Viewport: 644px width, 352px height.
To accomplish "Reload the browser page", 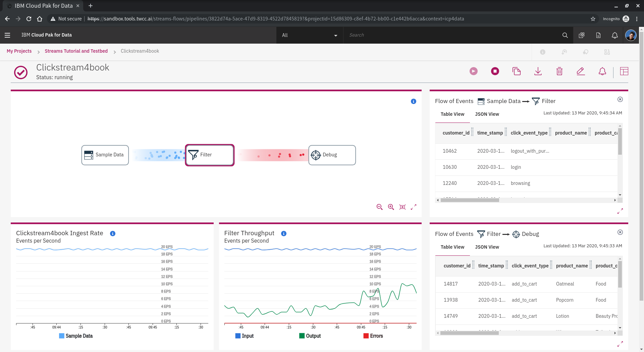I will click(29, 19).
